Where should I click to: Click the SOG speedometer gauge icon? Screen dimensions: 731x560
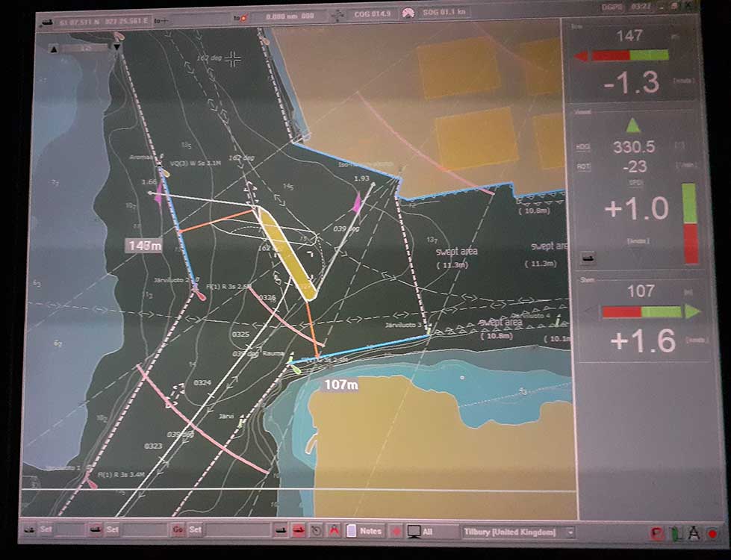coord(408,13)
